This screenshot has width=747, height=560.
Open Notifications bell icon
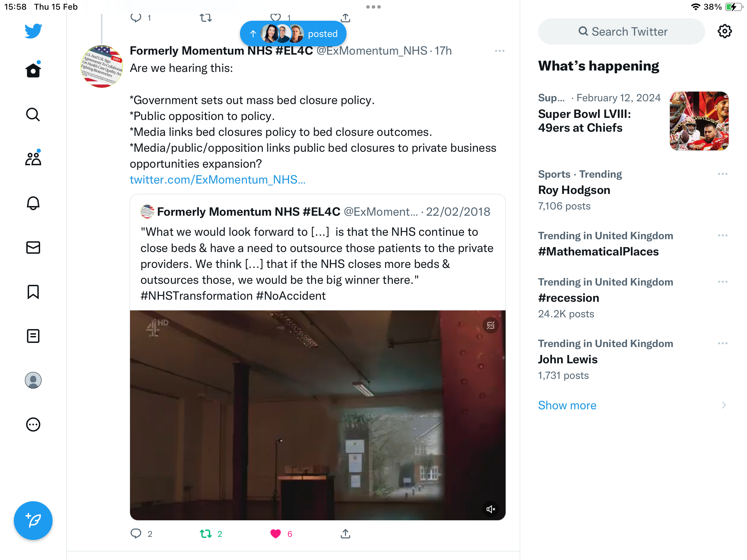pyautogui.click(x=33, y=203)
